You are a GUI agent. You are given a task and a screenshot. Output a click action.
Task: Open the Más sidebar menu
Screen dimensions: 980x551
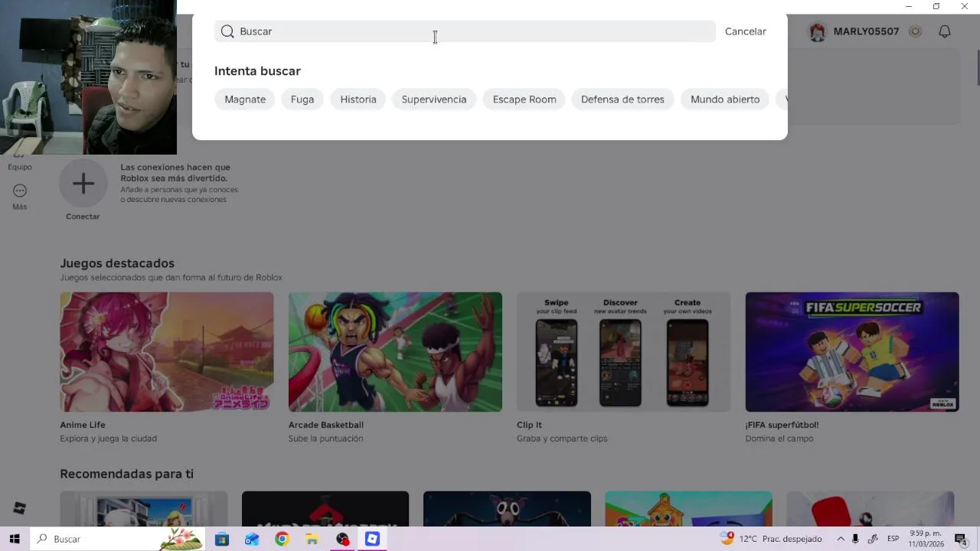click(x=20, y=197)
